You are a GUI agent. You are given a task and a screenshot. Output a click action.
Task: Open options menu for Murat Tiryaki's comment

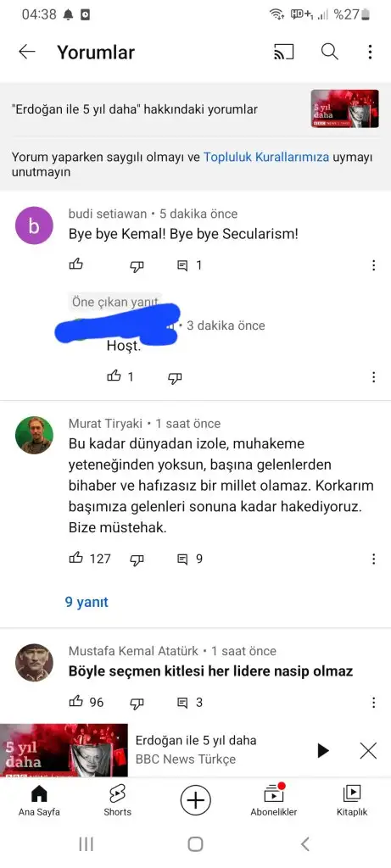[374, 559]
